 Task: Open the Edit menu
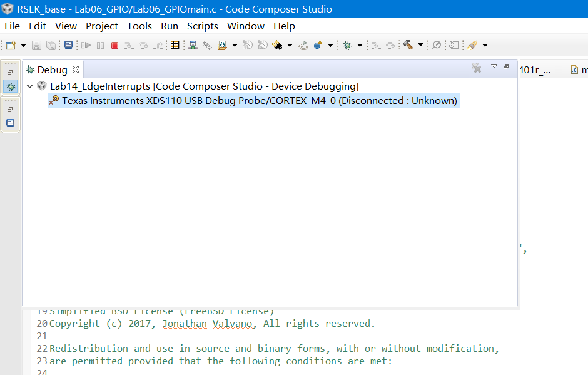(x=38, y=26)
